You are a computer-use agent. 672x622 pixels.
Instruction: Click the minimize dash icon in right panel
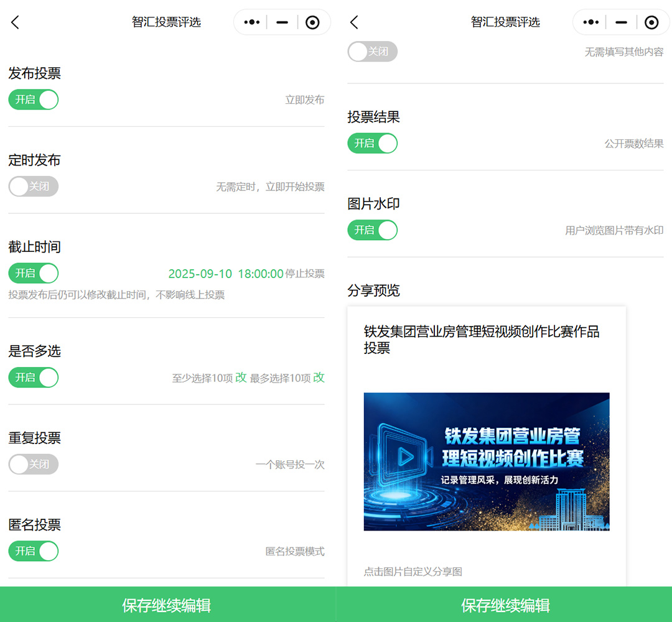(x=621, y=22)
